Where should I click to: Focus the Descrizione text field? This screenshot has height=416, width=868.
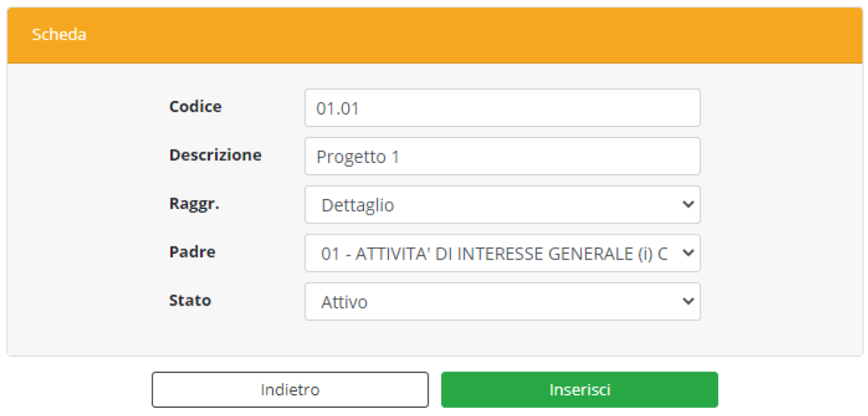(x=502, y=156)
